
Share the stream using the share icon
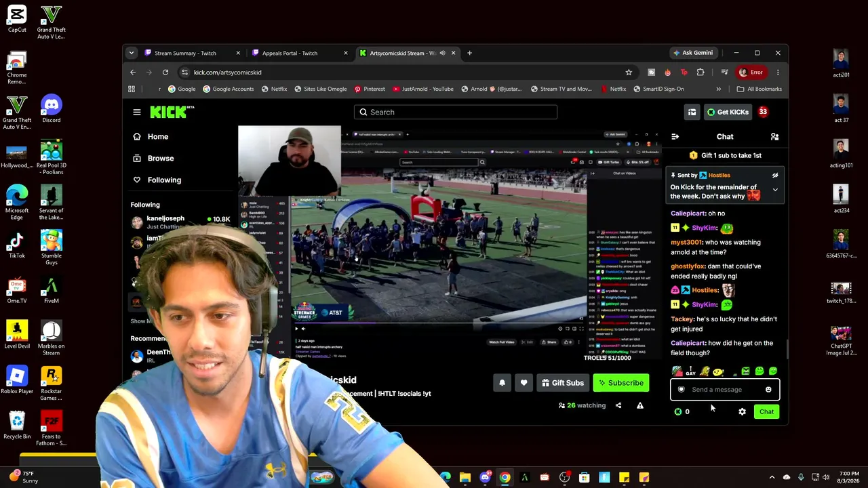[x=618, y=405]
